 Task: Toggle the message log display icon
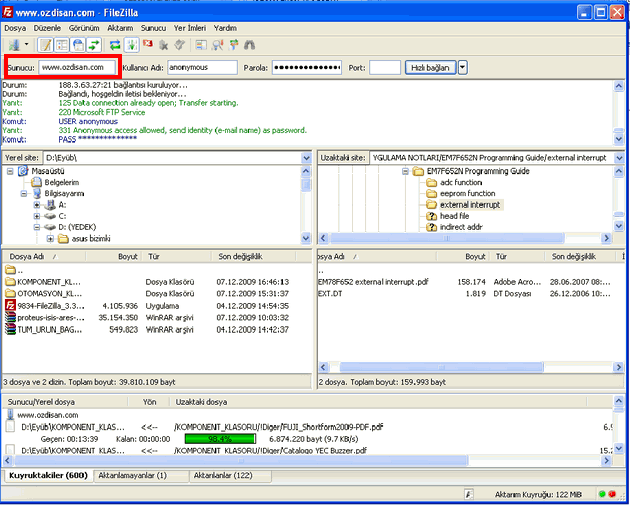point(46,45)
